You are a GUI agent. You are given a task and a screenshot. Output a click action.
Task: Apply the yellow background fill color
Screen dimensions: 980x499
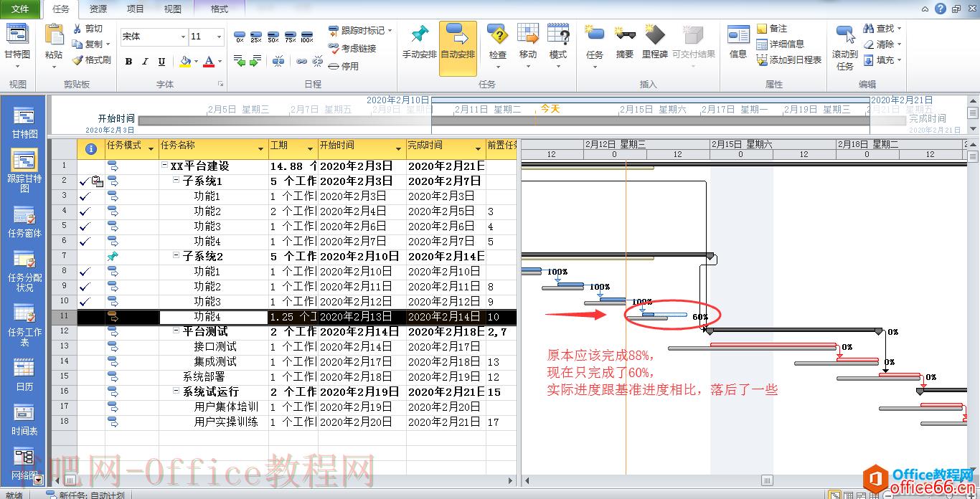click(185, 62)
